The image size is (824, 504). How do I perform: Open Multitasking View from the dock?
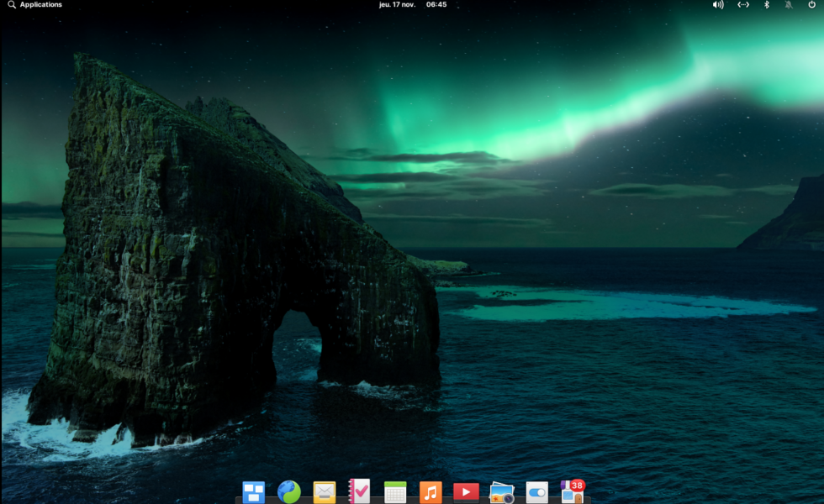(254, 492)
